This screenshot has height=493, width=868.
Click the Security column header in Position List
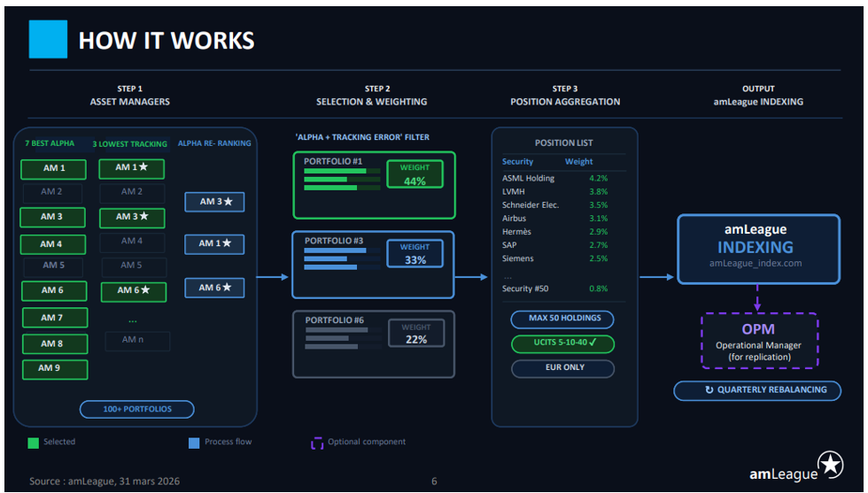[517, 162]
